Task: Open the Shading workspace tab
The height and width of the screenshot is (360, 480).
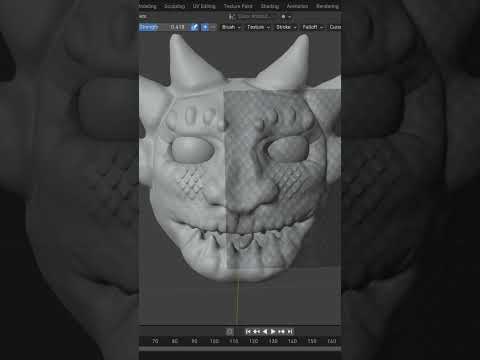Action: [270, 6]
